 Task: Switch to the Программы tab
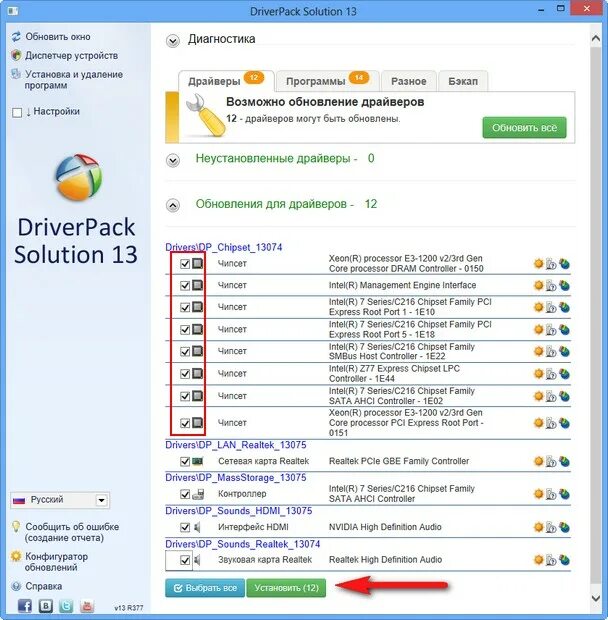click(328, 81)
